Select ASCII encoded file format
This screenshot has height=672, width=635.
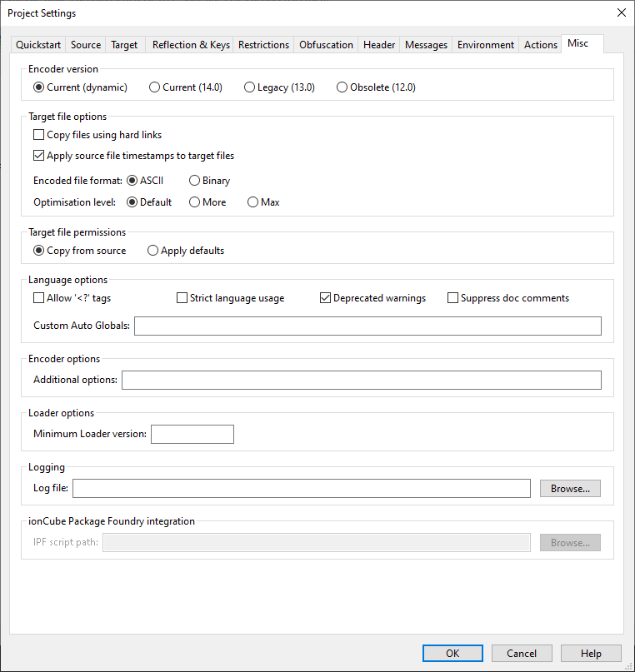145,181
